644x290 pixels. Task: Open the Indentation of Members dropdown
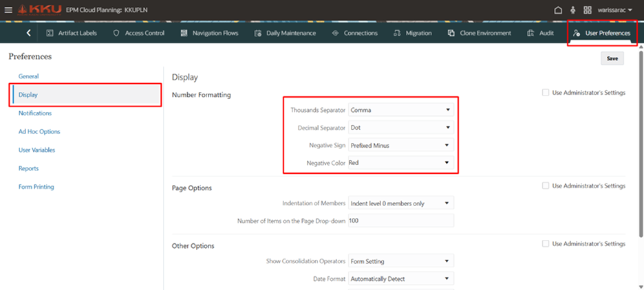(401, 203)
